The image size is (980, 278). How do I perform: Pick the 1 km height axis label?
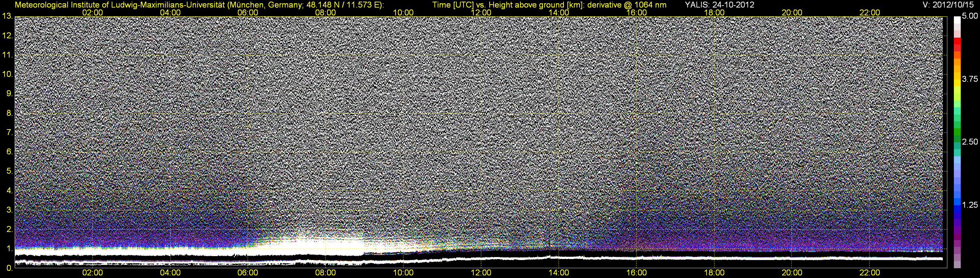click(9, 249)
